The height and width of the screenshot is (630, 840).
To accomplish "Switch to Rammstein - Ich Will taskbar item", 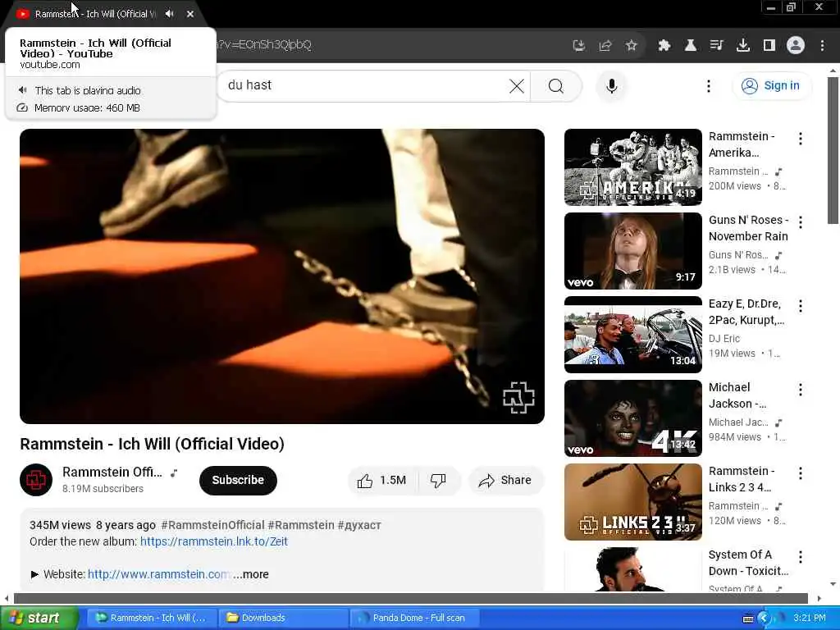I will pos(152,618).
